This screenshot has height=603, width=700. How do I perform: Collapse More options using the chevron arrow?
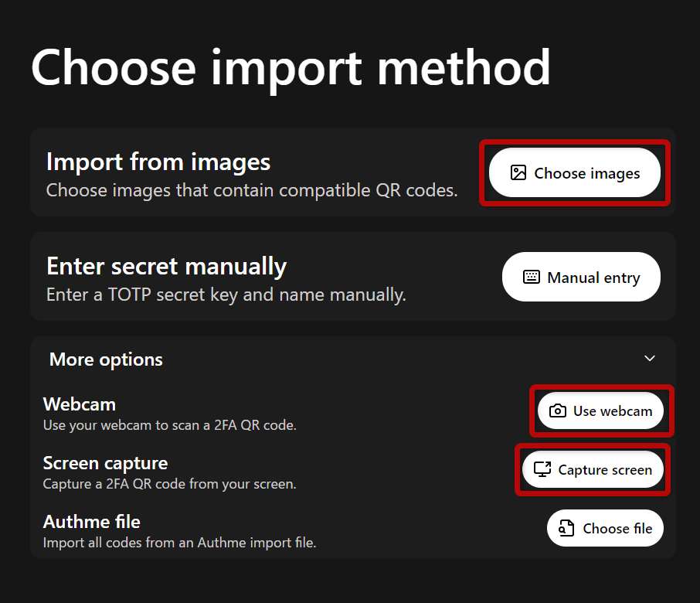tap(650, 358)
